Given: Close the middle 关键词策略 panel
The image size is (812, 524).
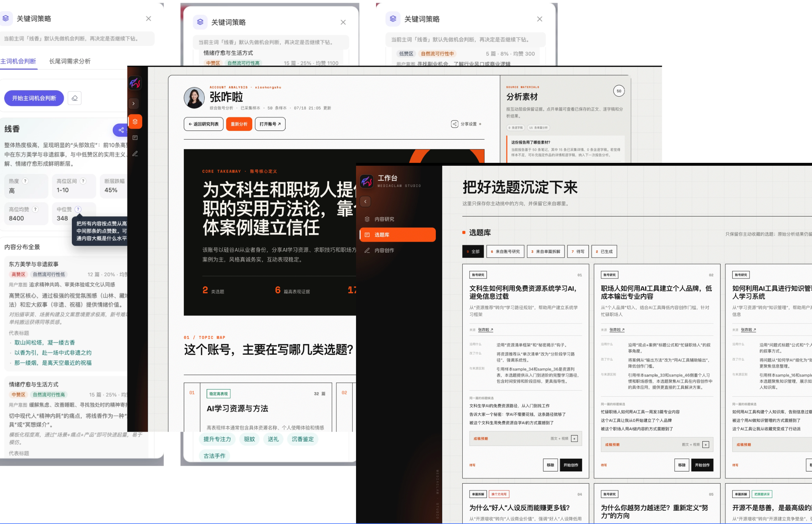Looking at the screenshot, I should coord(343,22).
